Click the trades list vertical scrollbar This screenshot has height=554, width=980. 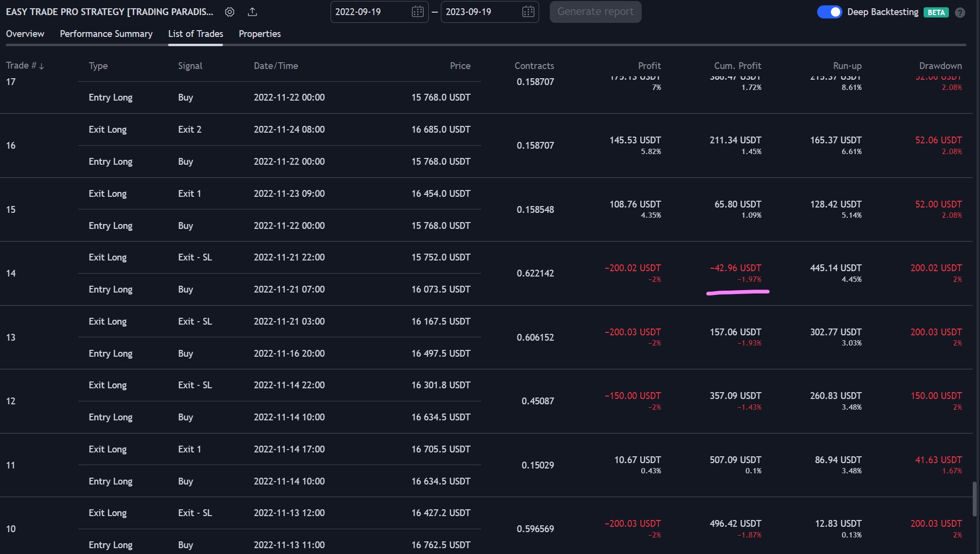[x=974, y=499]
